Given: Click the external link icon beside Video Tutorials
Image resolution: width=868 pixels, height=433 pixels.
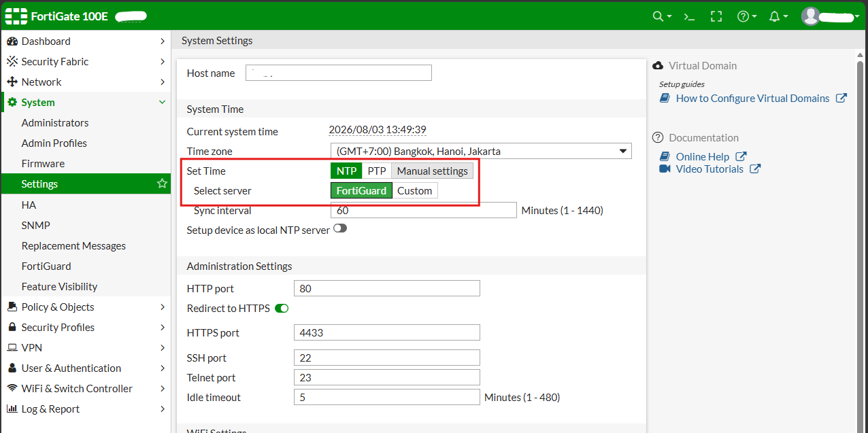Looking at the screenshot, I should pyautogui.click(x=755, y=169).
